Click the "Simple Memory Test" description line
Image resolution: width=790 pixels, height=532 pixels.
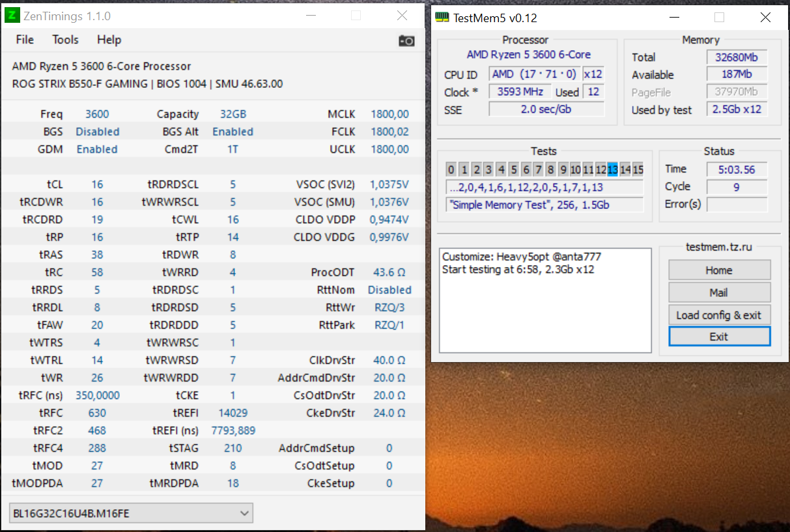point(545,204)
